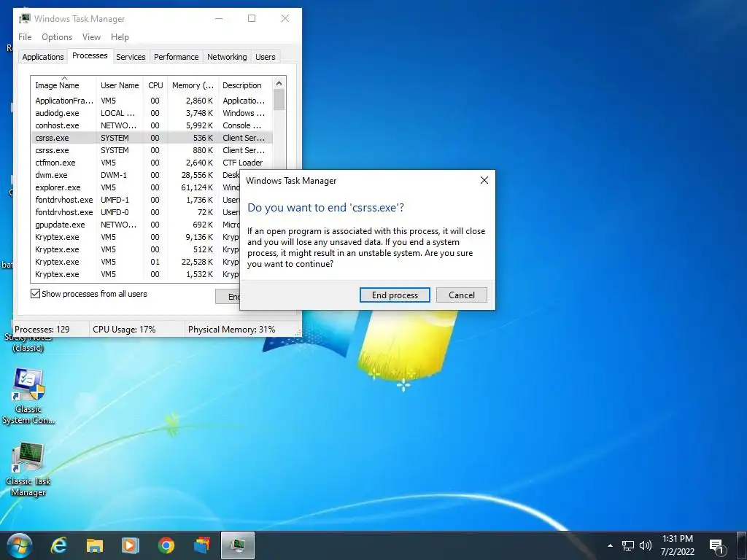Show hidden tray icons arrow

[610, 545]
